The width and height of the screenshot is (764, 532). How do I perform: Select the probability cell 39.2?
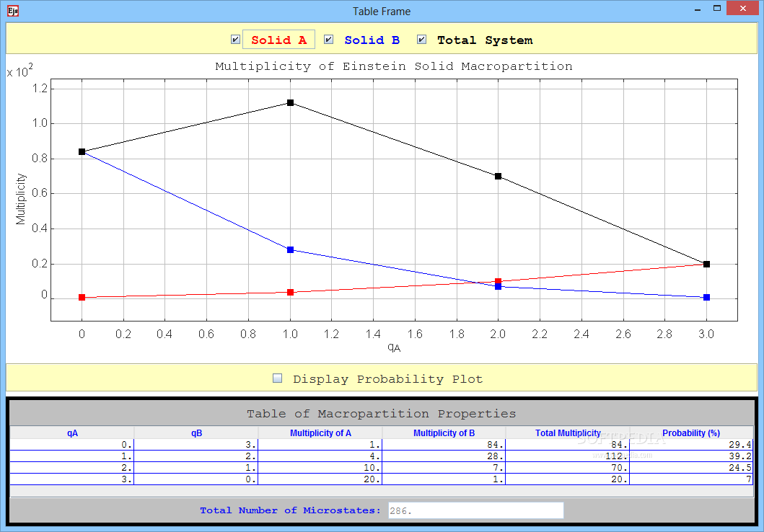(x=691, y=456)
